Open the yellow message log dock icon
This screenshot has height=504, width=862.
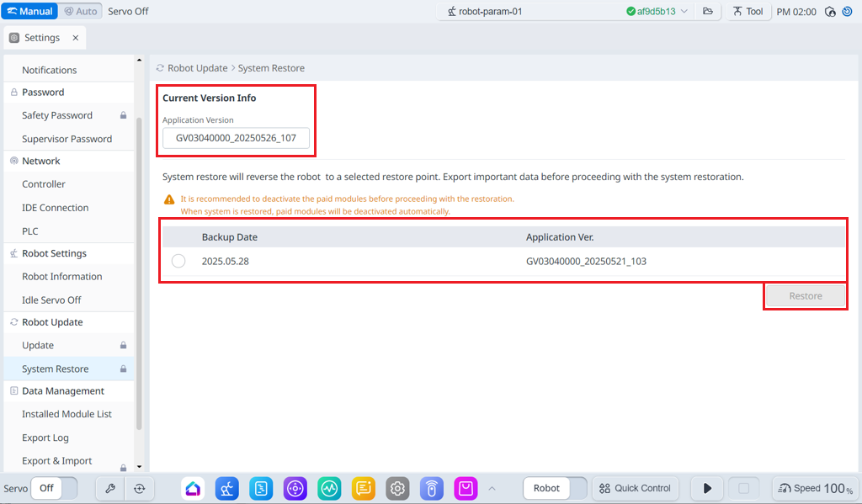363,488
